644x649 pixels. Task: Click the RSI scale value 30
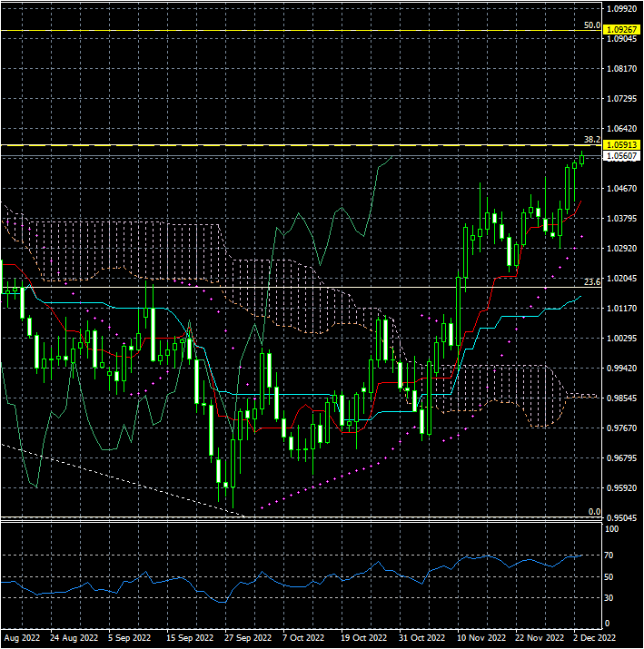click(x=609, y=598)
